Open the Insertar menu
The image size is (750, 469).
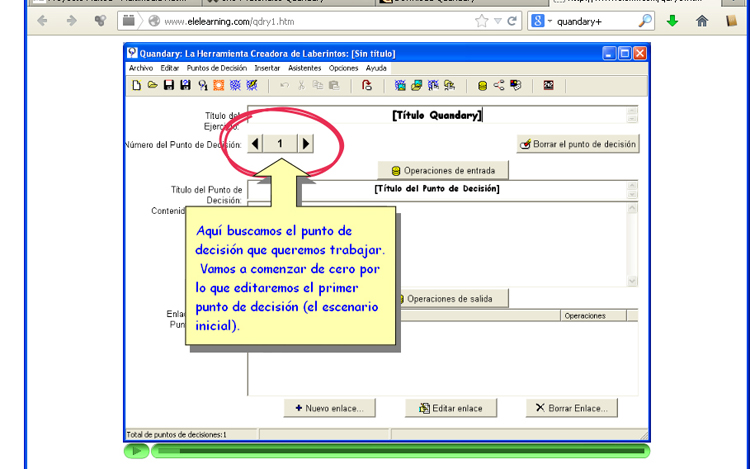coord(267,68)
